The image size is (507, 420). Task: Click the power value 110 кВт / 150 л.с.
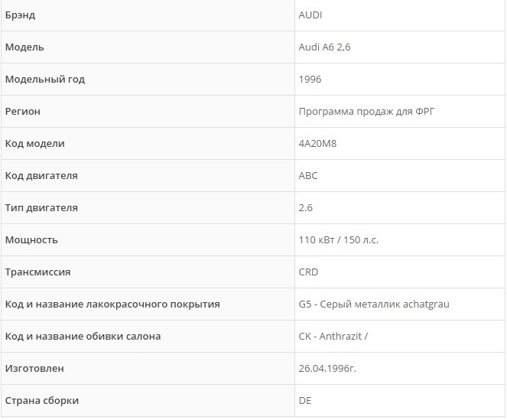(x=339, y=239)
